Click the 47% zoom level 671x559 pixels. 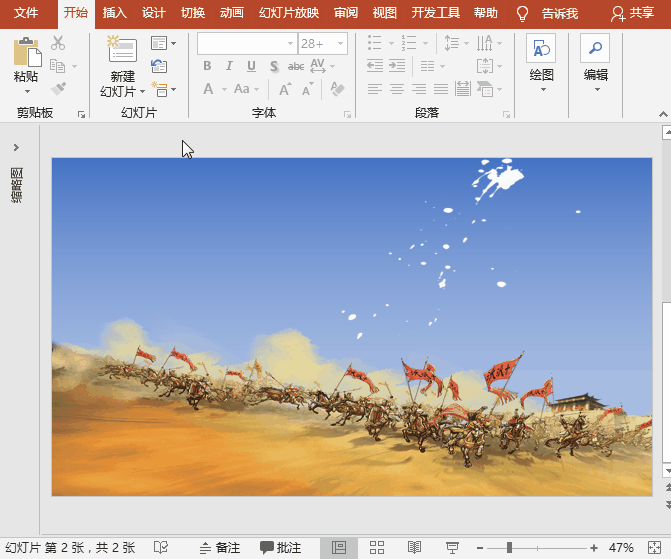621,547
